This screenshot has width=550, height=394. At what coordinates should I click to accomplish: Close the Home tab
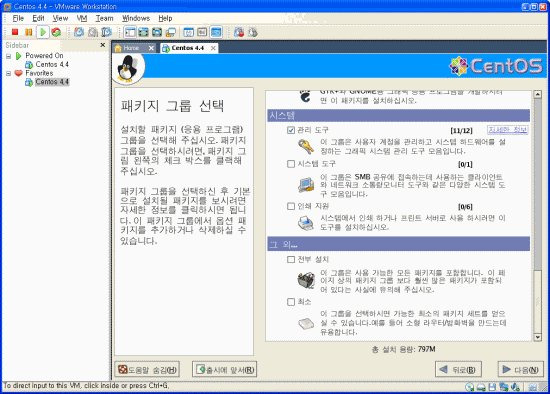coord(151,48)
